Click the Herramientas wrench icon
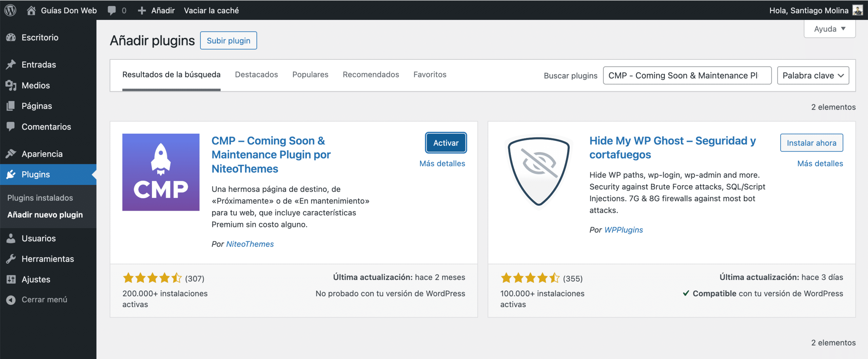Viewport: 868px width, 359px height. coord(11,259)
